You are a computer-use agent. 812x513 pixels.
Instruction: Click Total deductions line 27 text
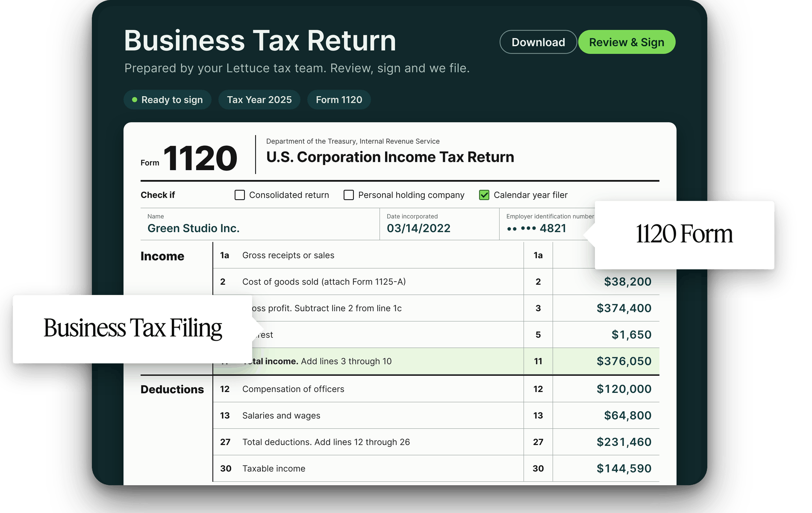point(326,442)
